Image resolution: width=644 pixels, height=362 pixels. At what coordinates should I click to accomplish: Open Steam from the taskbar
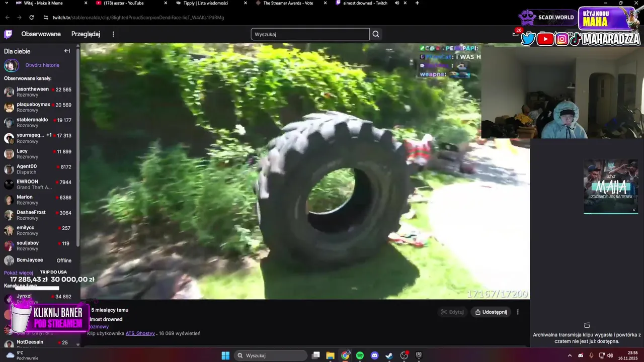coord(389,355)
